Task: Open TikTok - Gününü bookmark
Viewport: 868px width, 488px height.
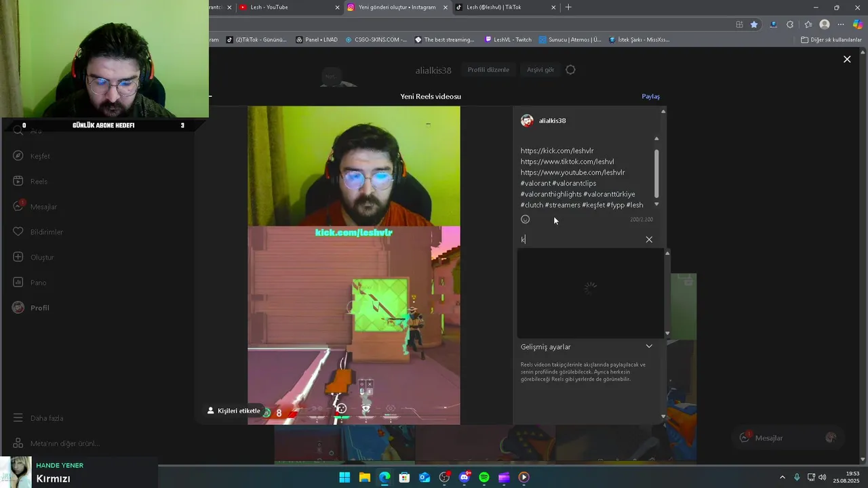Action: 256,40
